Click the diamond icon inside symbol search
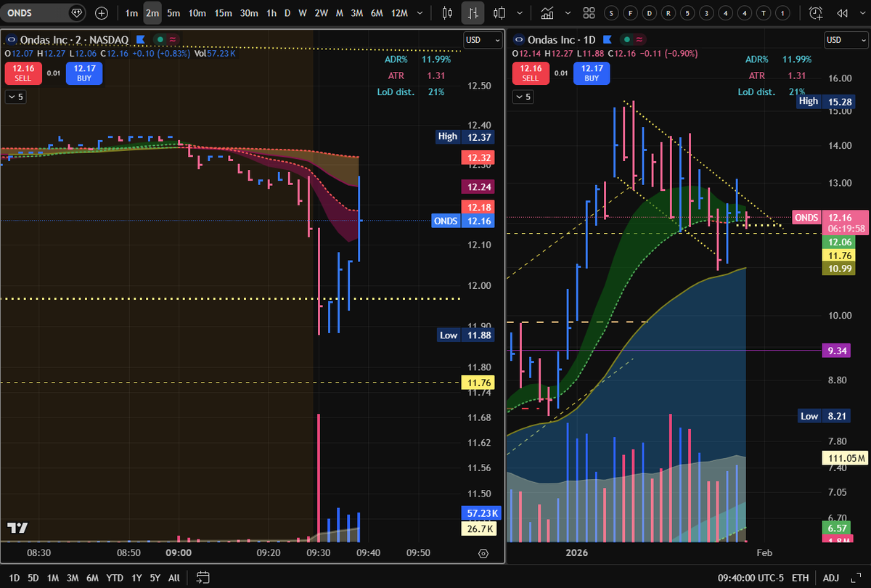The height and width of the screenshot is (588, 871). pyautogui.click(x=76, y=13)
